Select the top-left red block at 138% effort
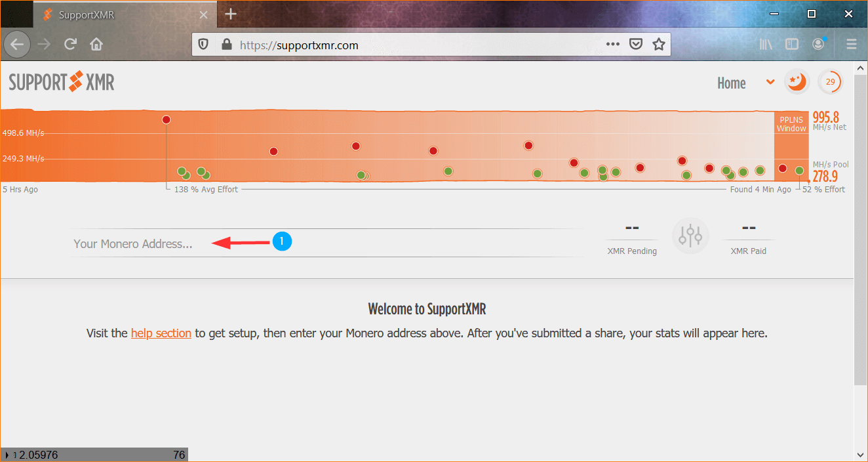This screenshot has height=462, width=868. point(167,119)
